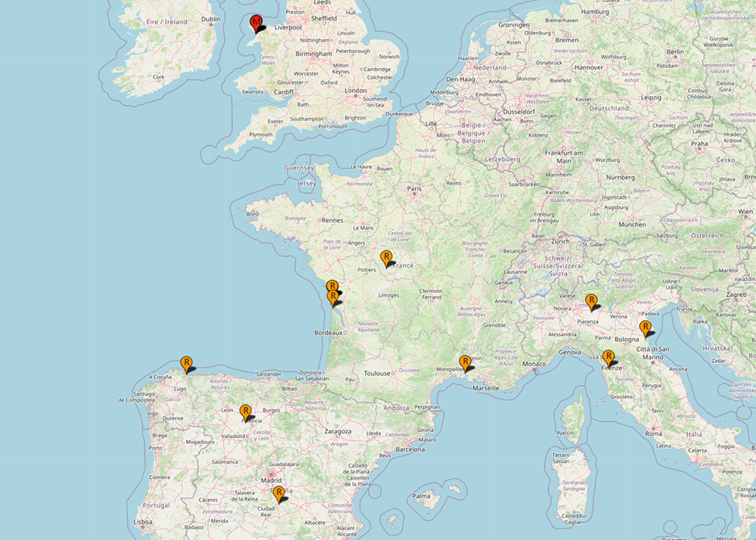Select the orange R marker near Poitiers in central France
Screen dimensions: 756x540
(x=386, y=257)
